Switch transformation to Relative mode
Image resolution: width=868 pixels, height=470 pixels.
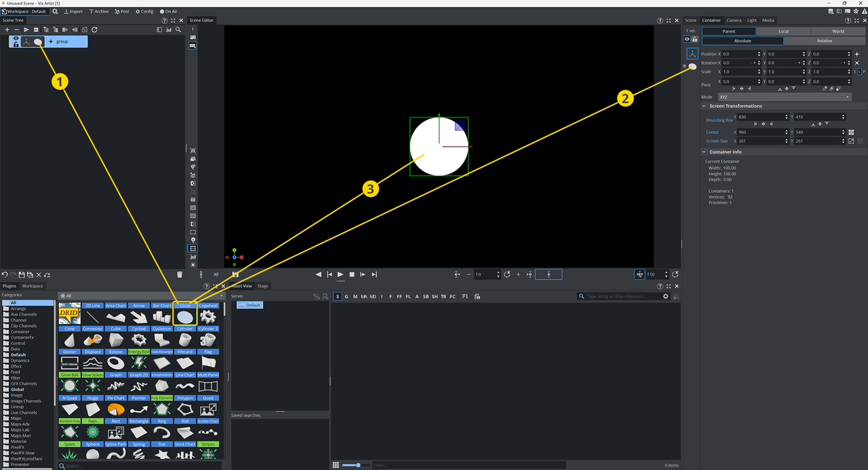(x=824, y=41)
